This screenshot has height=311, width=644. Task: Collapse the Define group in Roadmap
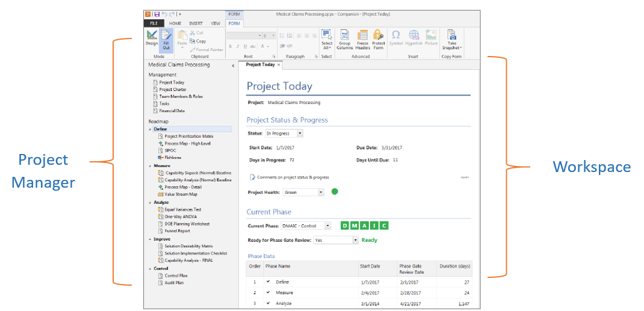(x=150, y=129)
